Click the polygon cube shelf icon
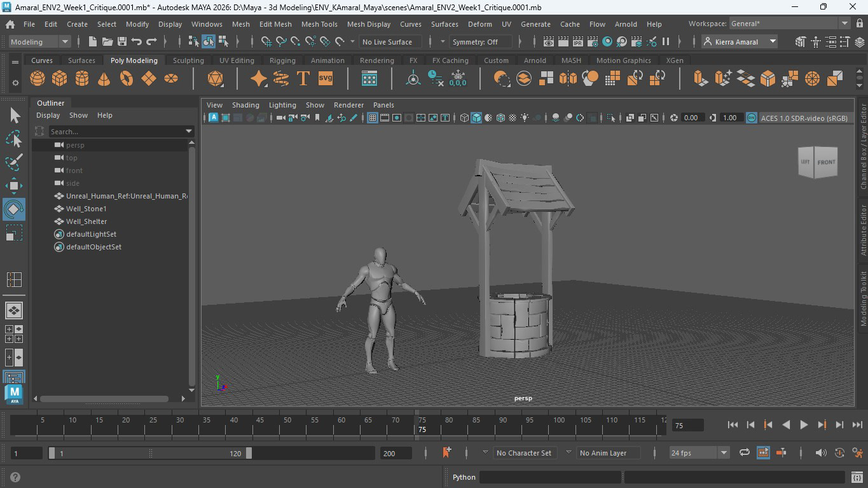868x488 pixels. tap(60, 78)
